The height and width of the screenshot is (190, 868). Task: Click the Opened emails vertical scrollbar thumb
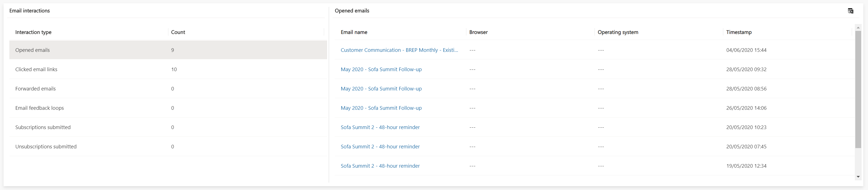[x=858, y=89]
